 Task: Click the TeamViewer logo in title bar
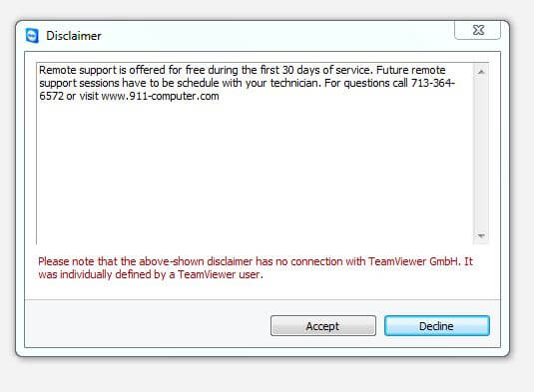pos(32,36)
